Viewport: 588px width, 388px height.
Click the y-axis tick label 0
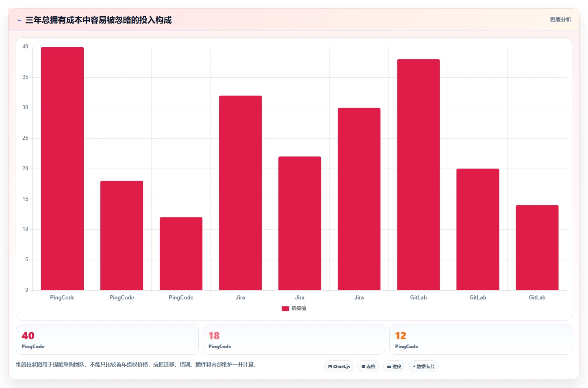pos(27,290)
